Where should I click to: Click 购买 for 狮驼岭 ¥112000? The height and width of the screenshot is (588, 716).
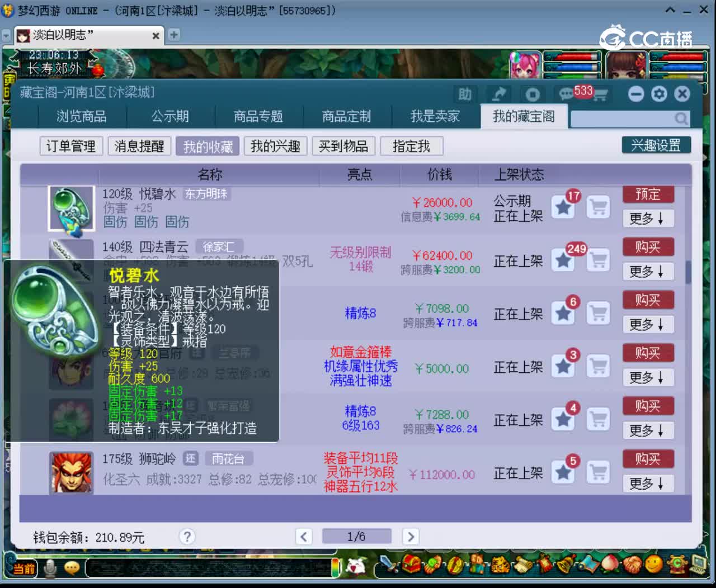tap(648, 459)
